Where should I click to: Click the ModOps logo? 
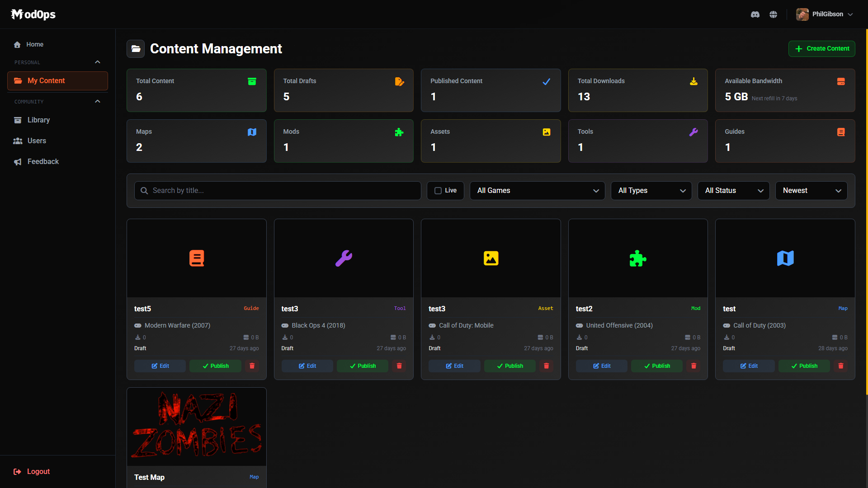(33, 14)
